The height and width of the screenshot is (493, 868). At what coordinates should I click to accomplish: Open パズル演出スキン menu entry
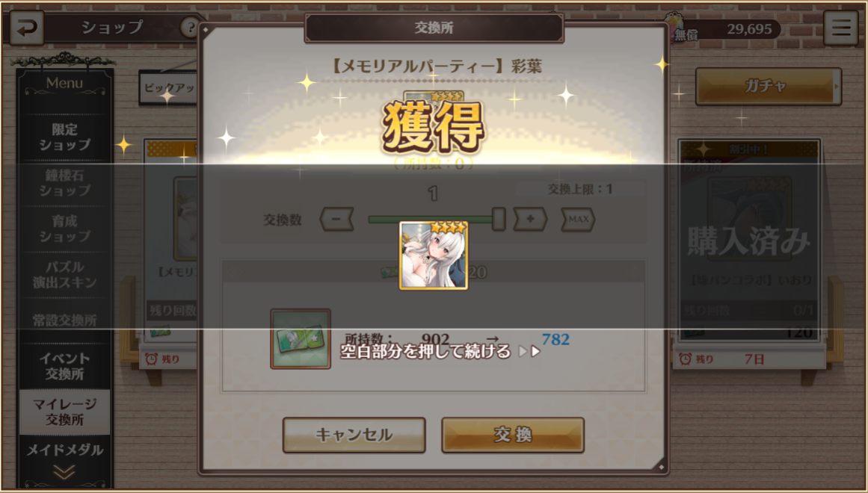click(64, 275)
